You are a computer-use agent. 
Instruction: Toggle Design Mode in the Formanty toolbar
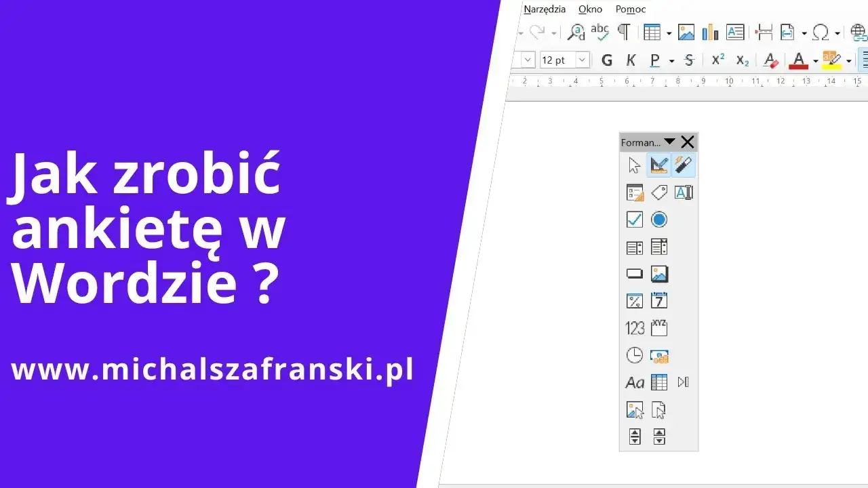(x=658, y=165)
